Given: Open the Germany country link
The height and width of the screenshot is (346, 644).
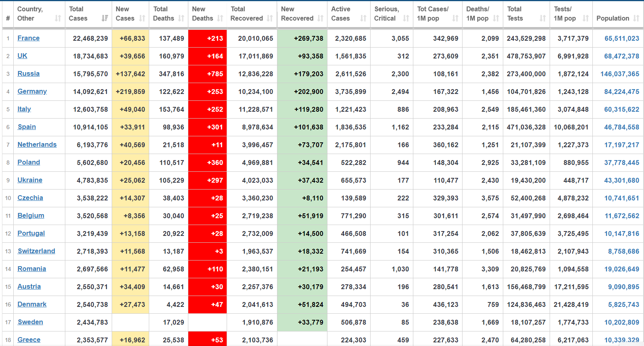Looking at the screenshot, I should (x=32, y=91).
